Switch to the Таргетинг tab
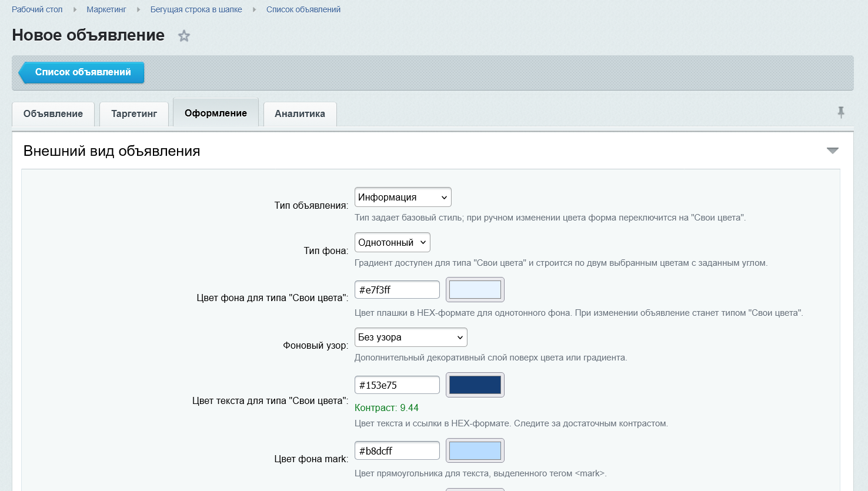 point(134,113)
